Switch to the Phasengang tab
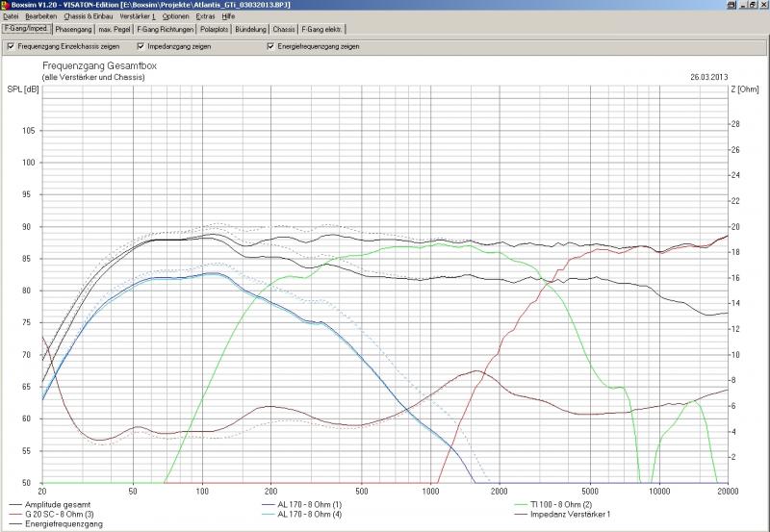The height and width of the screenshot is (532, 770). pyautogui.click(x=74, y=29)
